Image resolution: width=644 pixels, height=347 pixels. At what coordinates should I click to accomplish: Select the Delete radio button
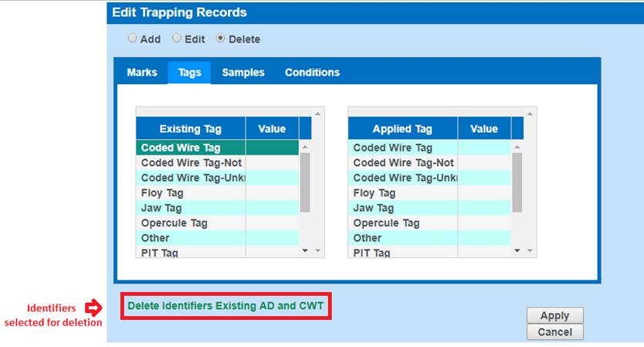click(x=221, y=38)
